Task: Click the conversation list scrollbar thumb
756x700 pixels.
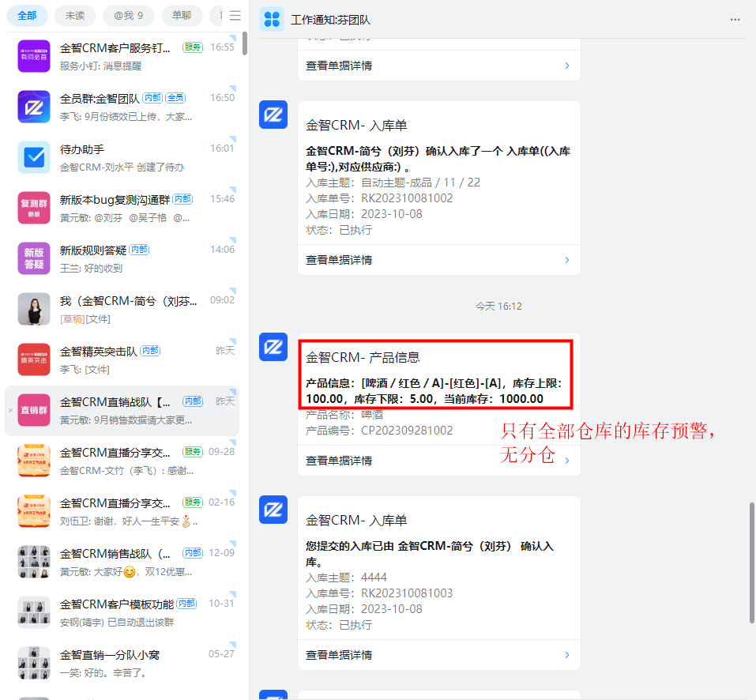Action: [x=244, y=43]
